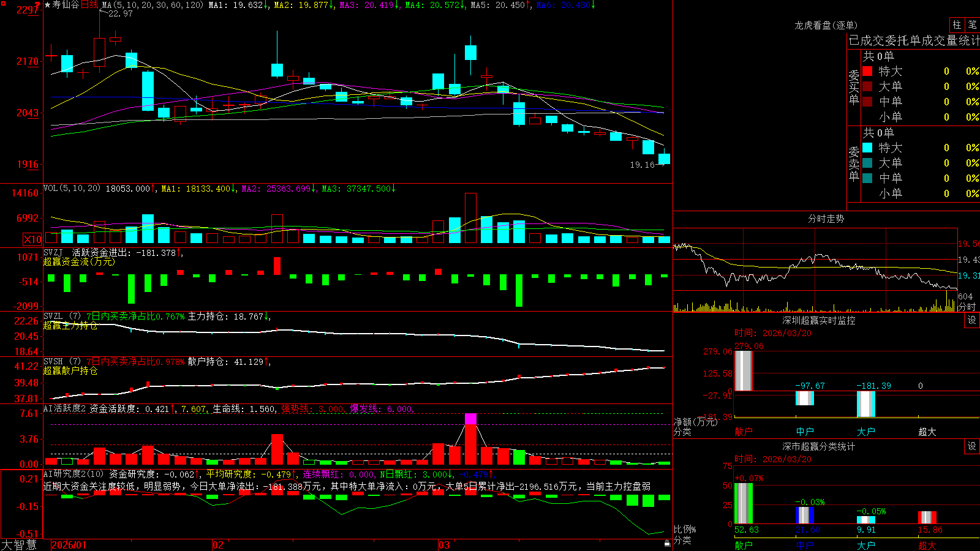Click the cyan 大户 9.91 ratio bar
Viewport: 980px width, 551px height.
click(x=865, y=520)
